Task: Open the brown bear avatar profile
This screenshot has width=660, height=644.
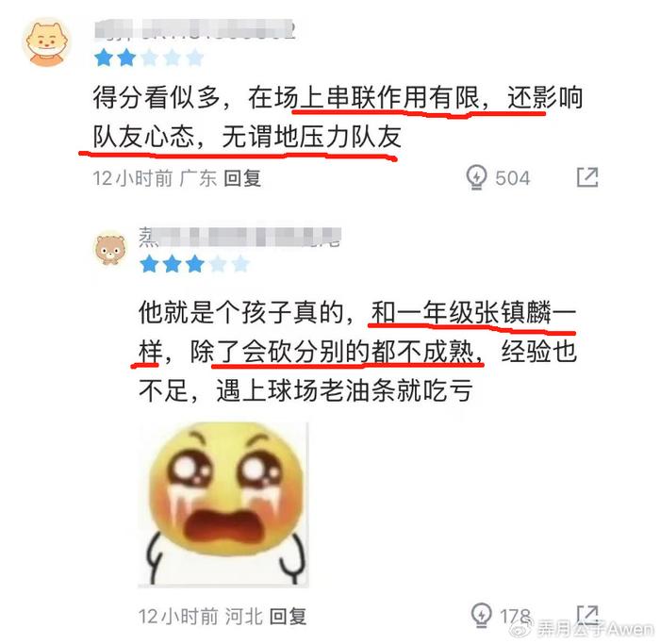Action: point(110,249)
